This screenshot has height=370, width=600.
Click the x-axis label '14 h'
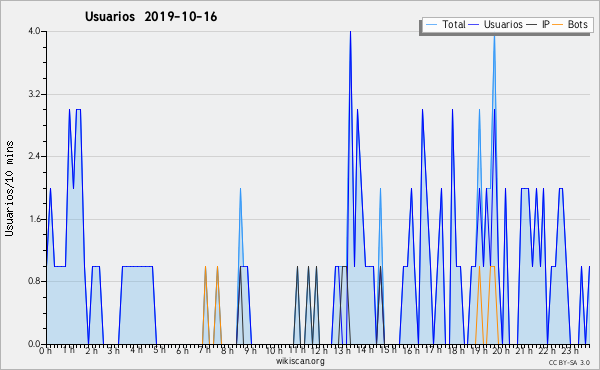tap(365, 350)
